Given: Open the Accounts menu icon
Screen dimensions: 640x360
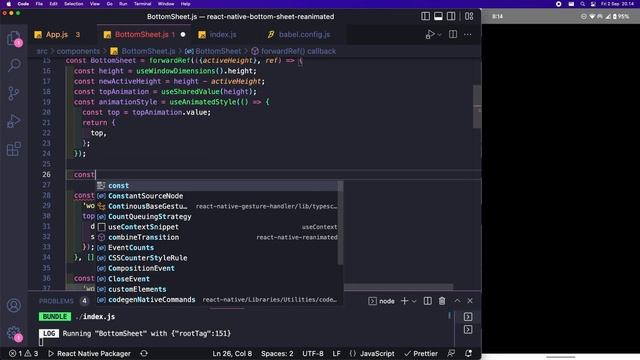Looking at the screenshot, I should pyautogui.click(x=14, y=305).
